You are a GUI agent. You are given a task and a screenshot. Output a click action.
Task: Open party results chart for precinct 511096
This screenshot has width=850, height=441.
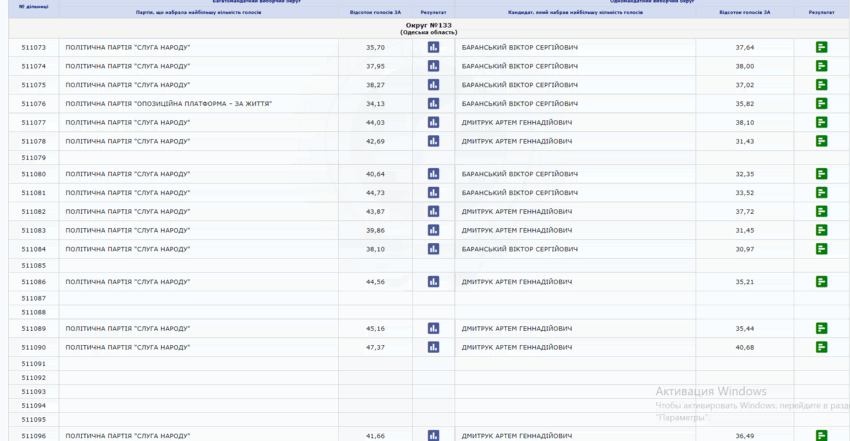[x=433, y=436]
